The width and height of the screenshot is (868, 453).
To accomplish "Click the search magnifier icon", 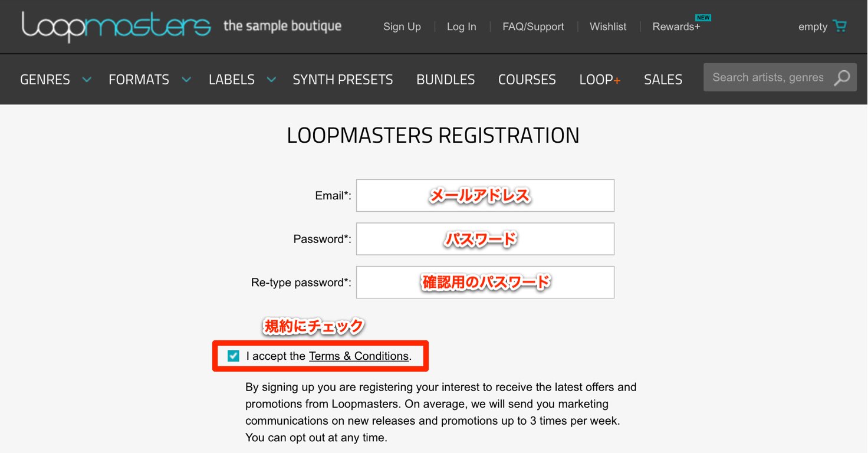I will pos(842,77).
